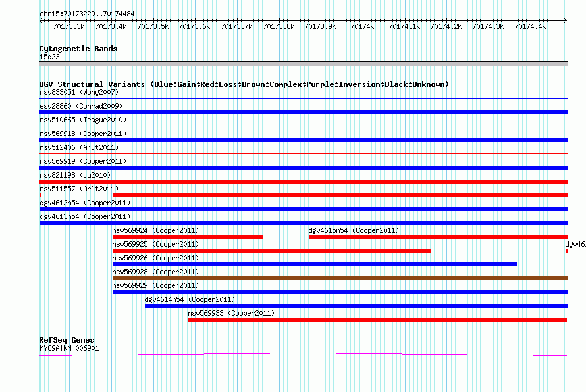Click the red bar of nsv511557
This screenshot has height=392, width=586.
[340, 195]
